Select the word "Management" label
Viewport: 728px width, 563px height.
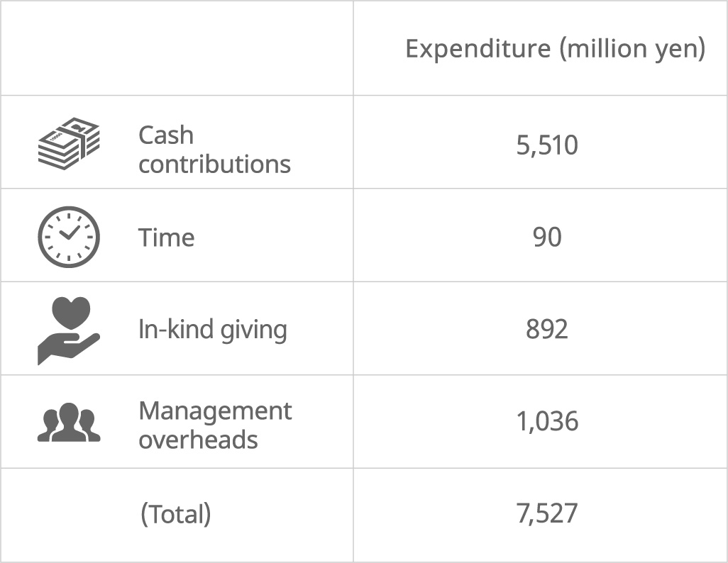pyautogui.click(x=215, y=411)
